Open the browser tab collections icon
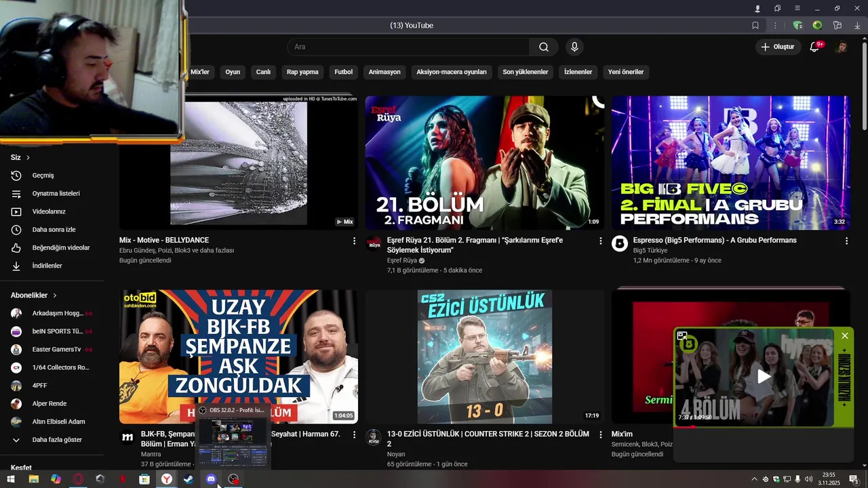Viewport: 868px width, 488px height. pyautogui.click(x=777, y=8)
